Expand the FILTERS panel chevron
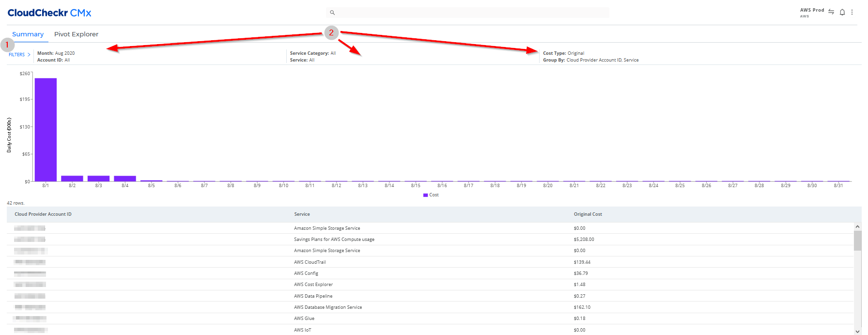 (x=29, y=55)
